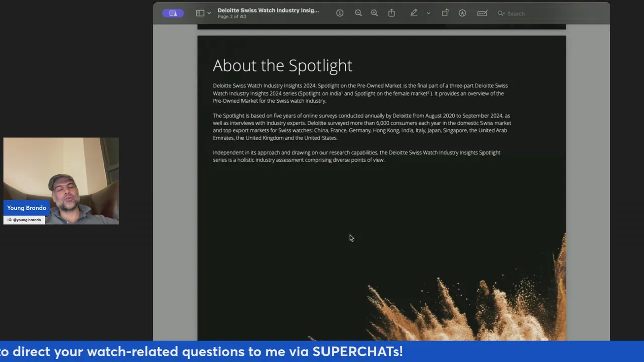Open the form filling tool
Screen dimensions: 644x362
pyautogui.click(x=482, y=13)
